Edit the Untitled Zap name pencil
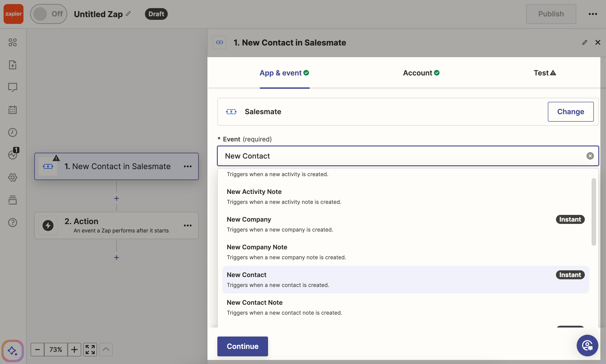 [x=128, y=14]
